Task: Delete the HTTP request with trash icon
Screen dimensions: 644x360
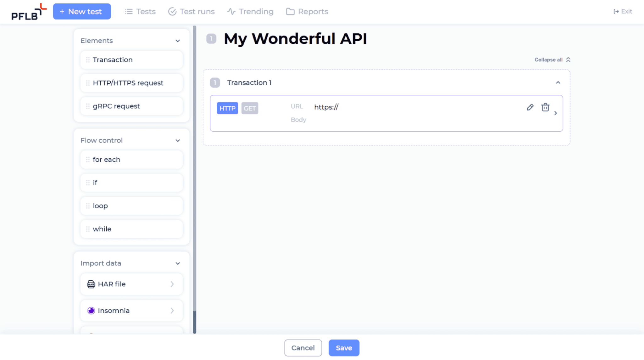Action: point(545,107)
